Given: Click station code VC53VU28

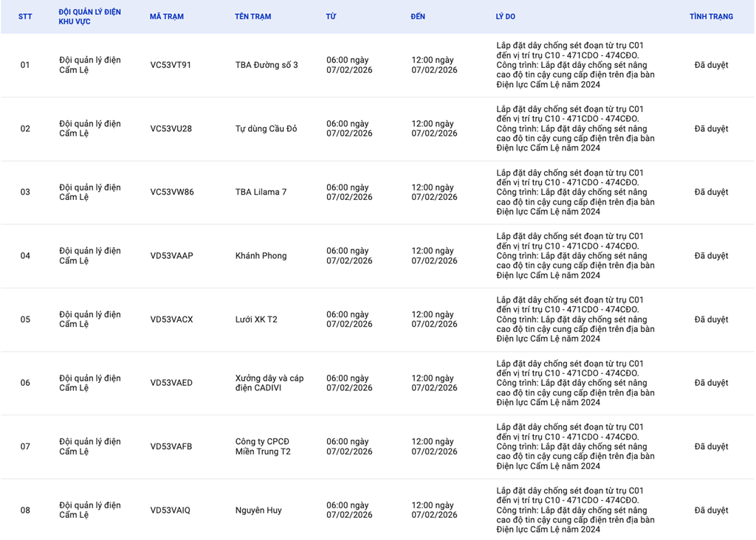Looking at the screenshot, I should pos(171,128).
